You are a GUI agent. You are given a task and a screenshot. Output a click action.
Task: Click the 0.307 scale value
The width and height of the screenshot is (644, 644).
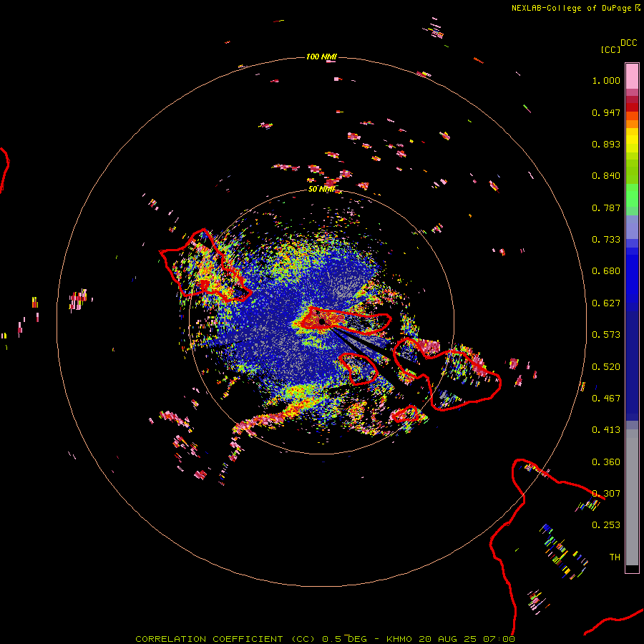606,494
